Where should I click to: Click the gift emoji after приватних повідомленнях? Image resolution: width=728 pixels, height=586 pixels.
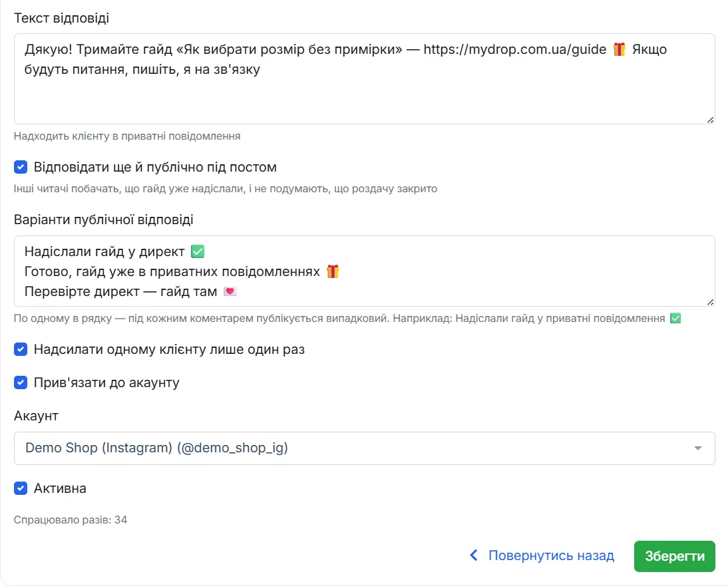pos(333,271)
